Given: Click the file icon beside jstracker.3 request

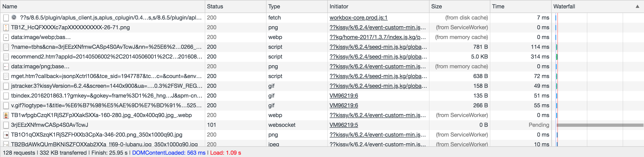Looking at the screenshot, I should pos(6,86).
